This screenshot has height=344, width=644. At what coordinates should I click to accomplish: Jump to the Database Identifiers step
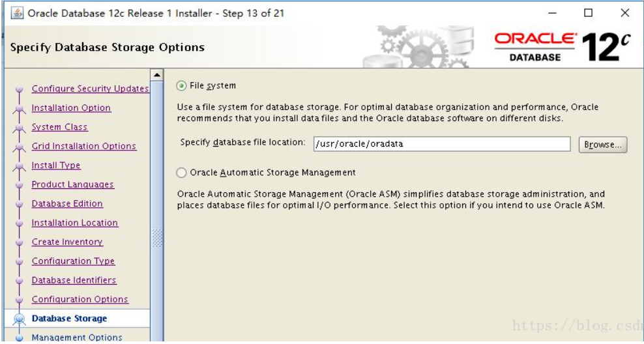tap(74, 280)
